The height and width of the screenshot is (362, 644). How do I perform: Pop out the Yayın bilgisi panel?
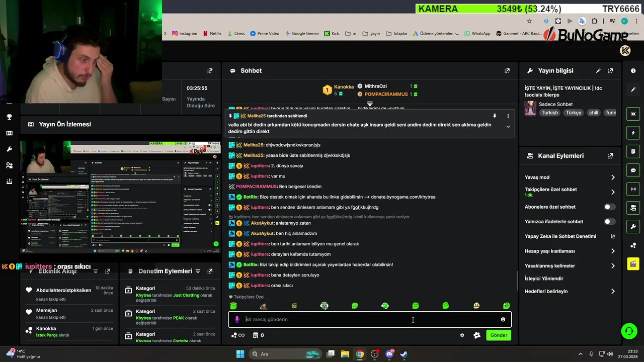click(x=610, y=71)
